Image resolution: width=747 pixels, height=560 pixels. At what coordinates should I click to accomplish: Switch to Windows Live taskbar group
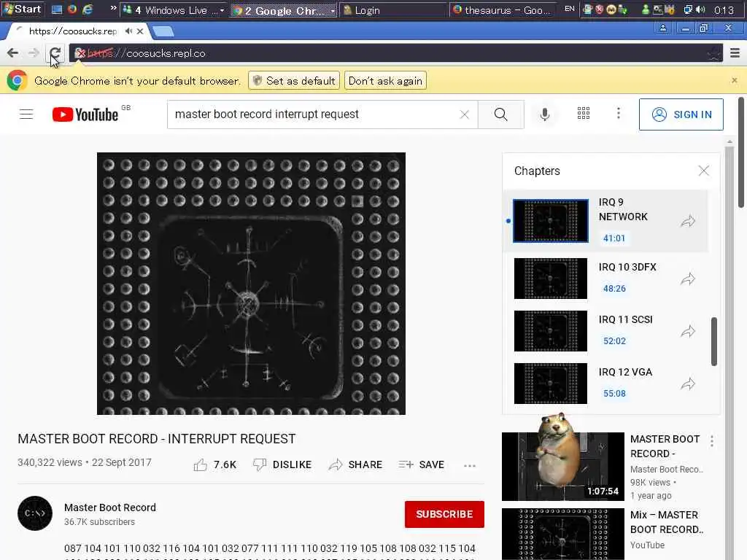(172, 10)
